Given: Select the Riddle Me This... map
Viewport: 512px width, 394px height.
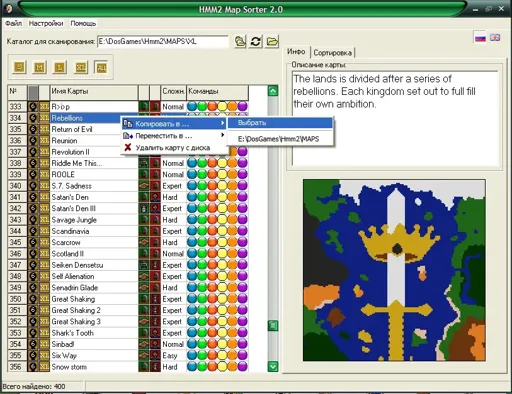Looking at the screenshot, I should [128, 163].
